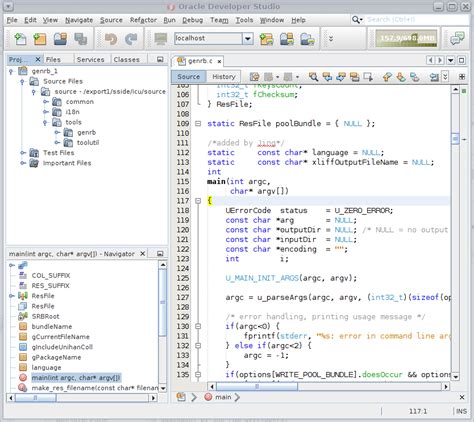Click the Redo toolbar icon
Screen dimensions: 474x422
[x=131, y=39]
